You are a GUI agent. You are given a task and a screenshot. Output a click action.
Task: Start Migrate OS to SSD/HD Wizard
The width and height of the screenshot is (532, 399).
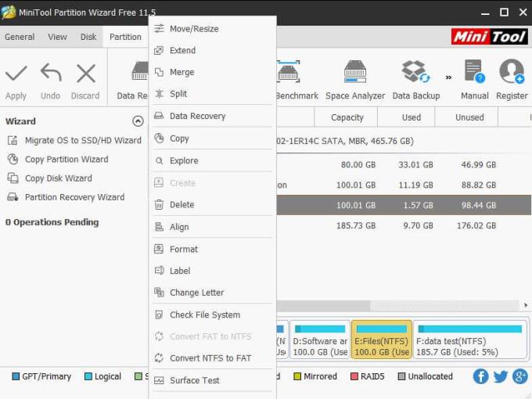click(x=74, y=140)
